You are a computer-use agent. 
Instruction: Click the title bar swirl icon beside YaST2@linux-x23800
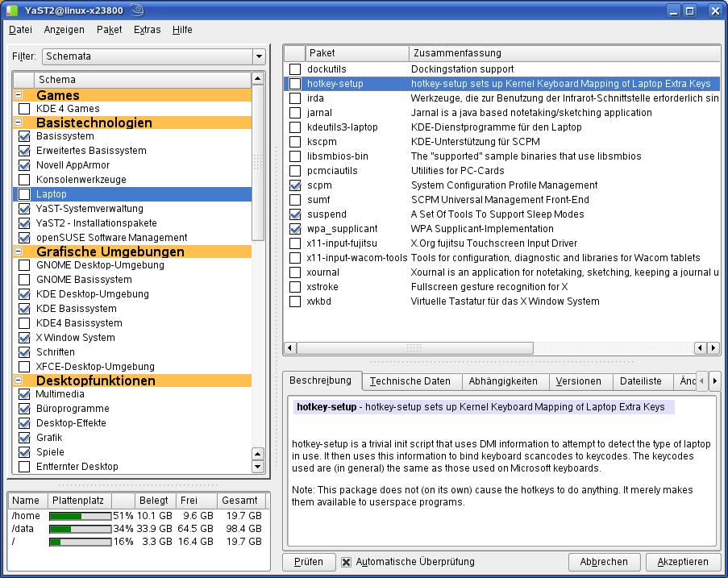tap(137, 10)
